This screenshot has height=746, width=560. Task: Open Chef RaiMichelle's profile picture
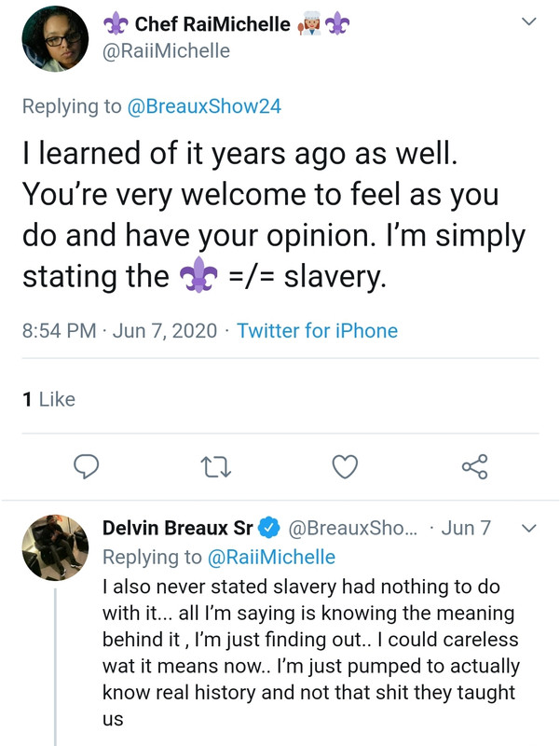[55, 38]
